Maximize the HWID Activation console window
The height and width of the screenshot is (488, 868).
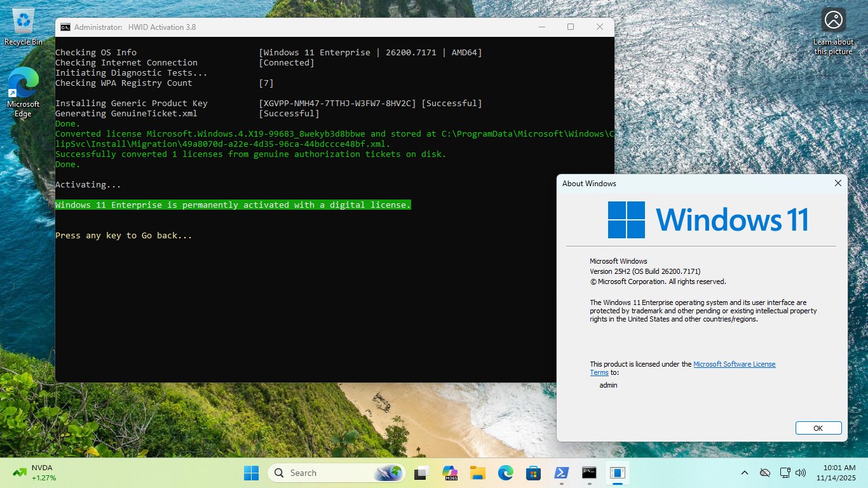point(571,27)
